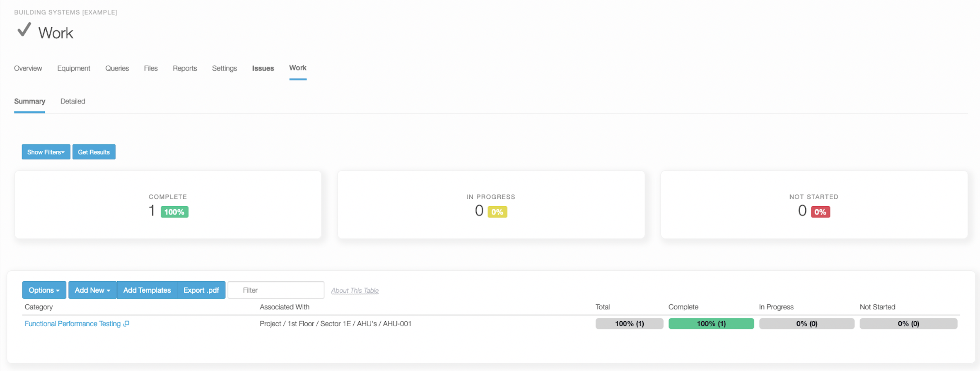Switch to the Issues tab
Viewport: 980px width, 371px height.
click(263, 68)
